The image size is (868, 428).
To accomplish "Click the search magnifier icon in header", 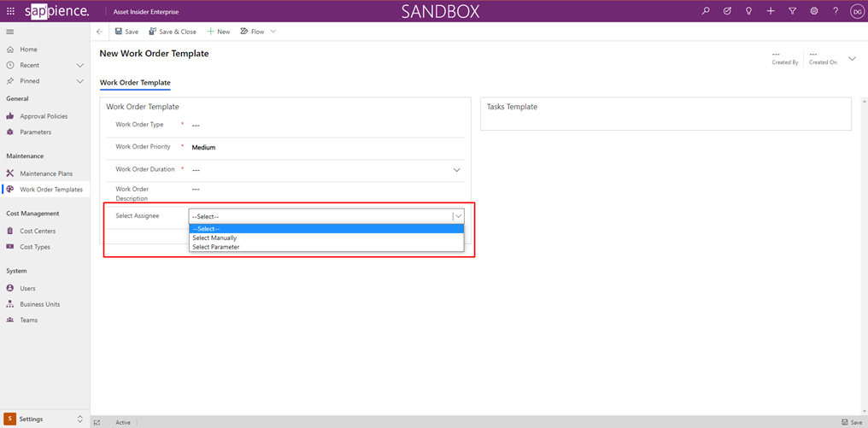I will [706, 11].
